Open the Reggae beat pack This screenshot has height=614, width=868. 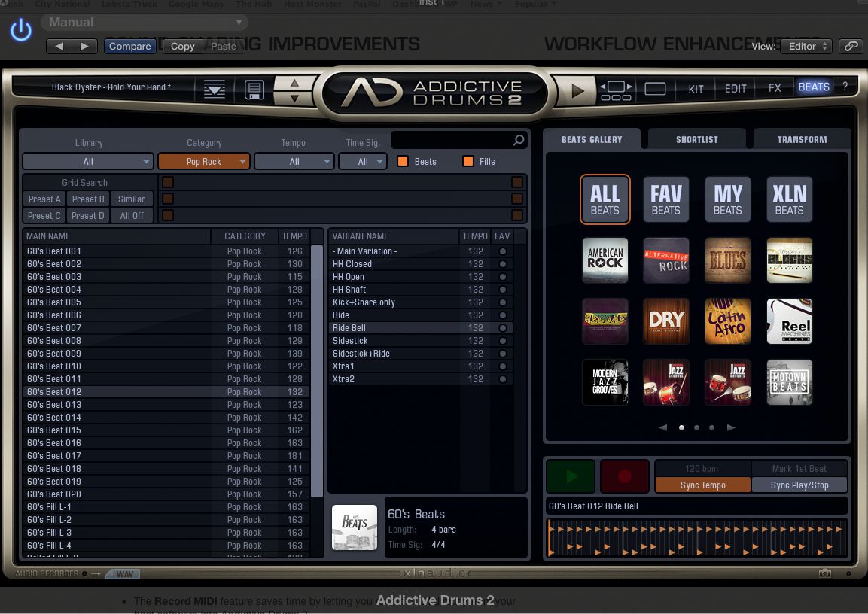click(x=605, y=321)
